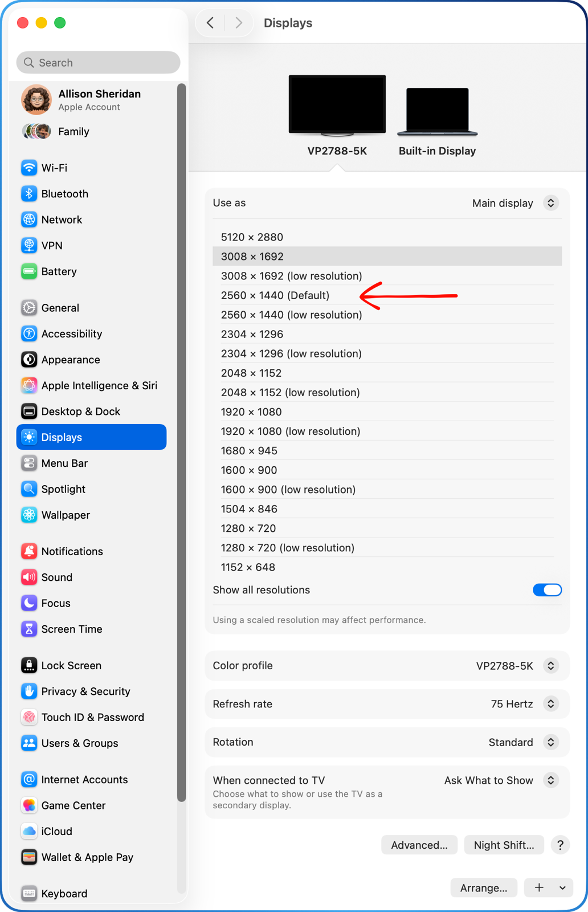Viewport: 588px width, 912px height.
Task: Go forward with the right chevron
Action: (x=238, y=23)
